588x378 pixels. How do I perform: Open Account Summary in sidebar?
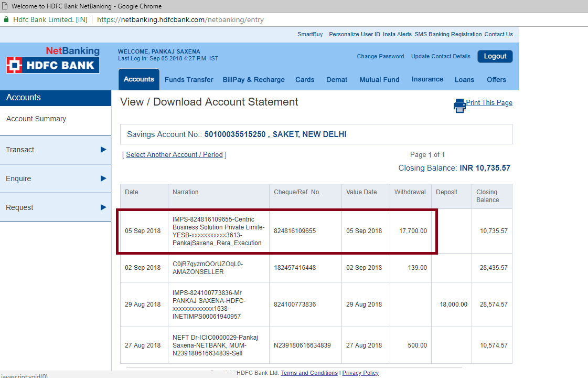tap(36, 119)
